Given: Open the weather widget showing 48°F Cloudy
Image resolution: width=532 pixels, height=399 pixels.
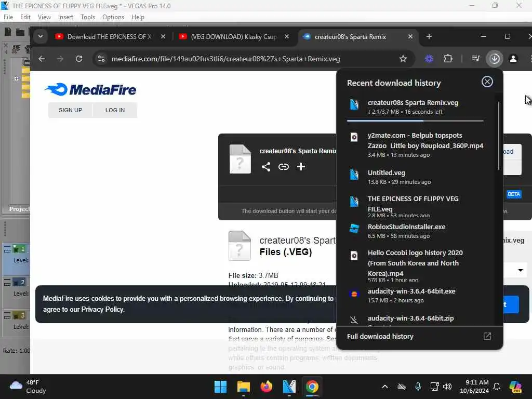Looking at the screenshot, I should pyautogui.click(x=28, y=387).
